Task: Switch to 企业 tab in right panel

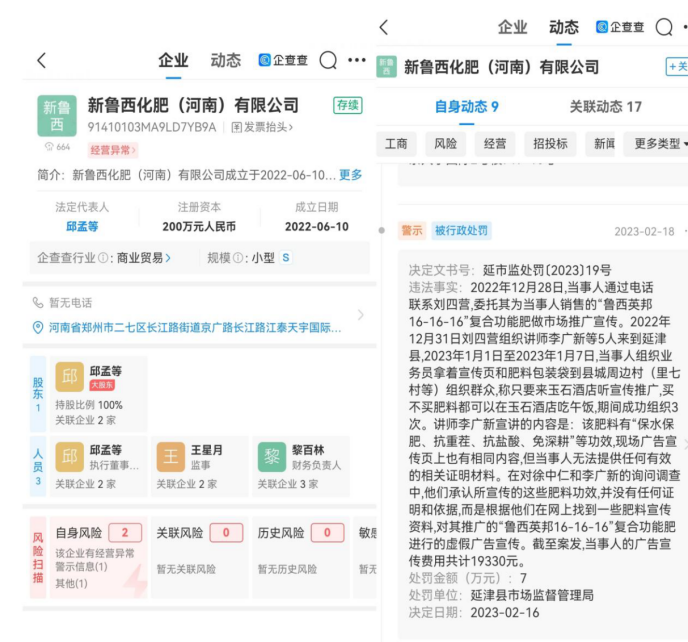Action: (512, 27)
